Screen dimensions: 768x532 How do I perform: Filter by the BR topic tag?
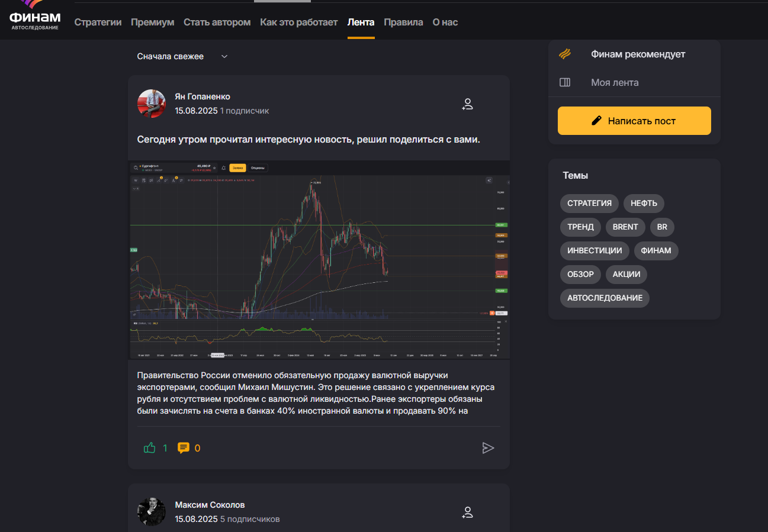click(x=662, y=227)
